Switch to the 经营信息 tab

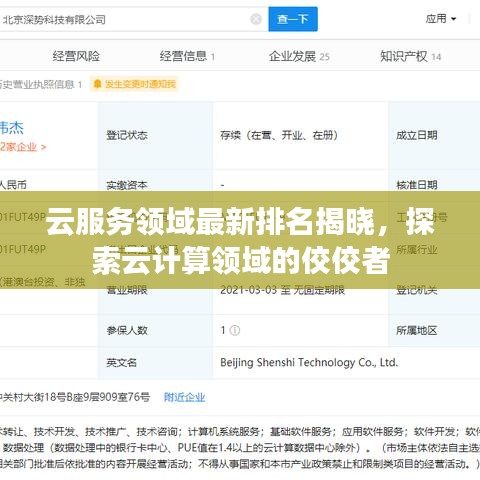click(x=187, y=56)
